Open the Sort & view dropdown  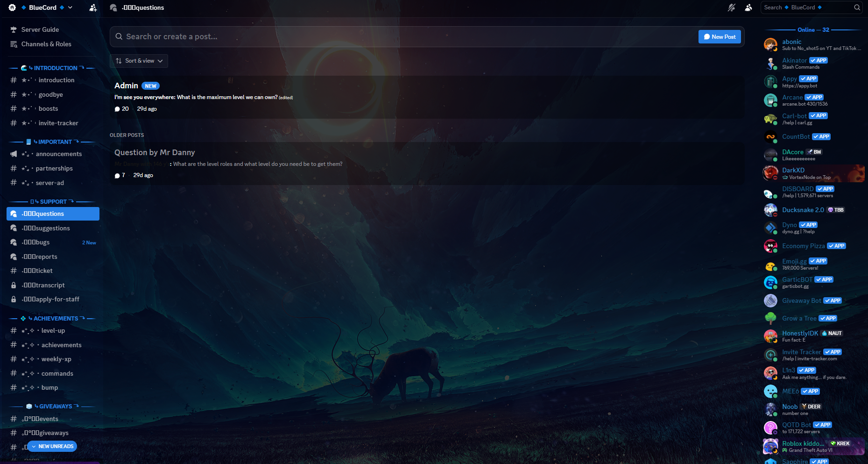[138, 61]
